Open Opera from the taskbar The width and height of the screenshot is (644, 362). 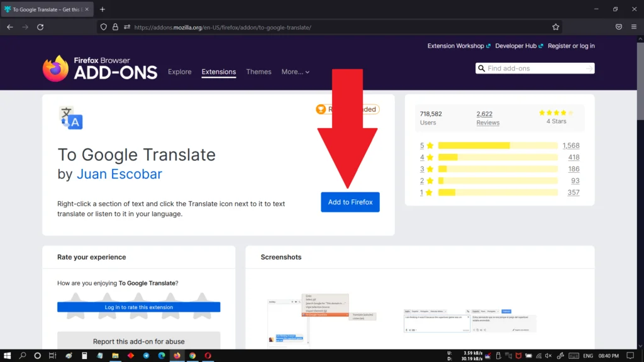[208, 356]
